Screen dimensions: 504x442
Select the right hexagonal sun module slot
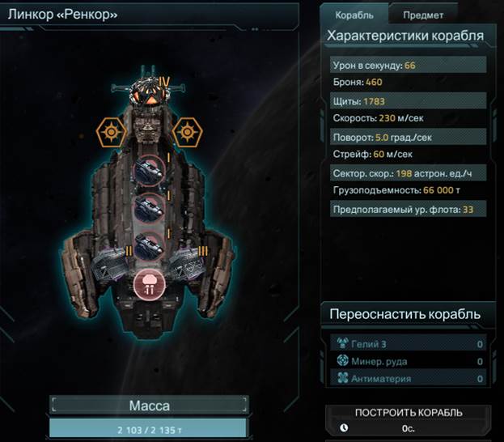click(x=188, y=132)
